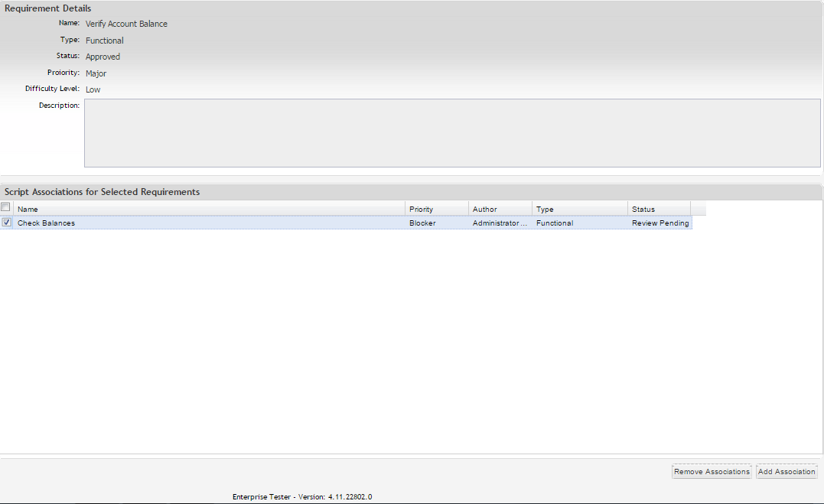Click the Major priority value
This screenshot has width=824, height=504.
(96, 73)
